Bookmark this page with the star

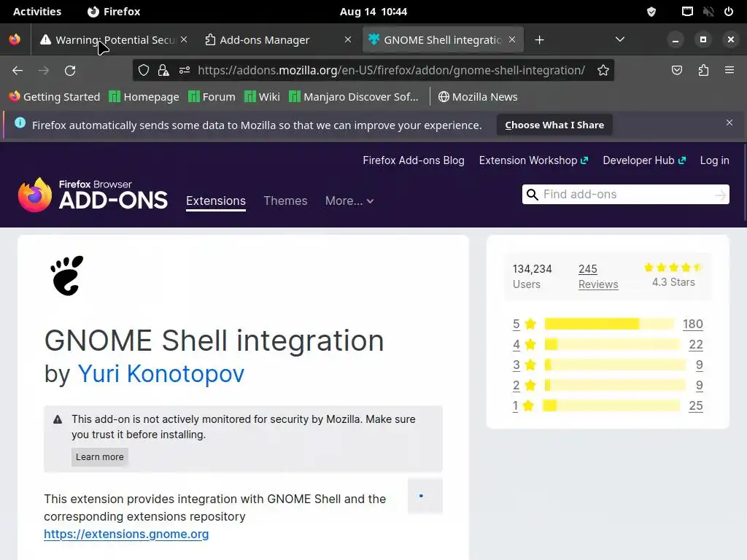pyautogui.click(x=603, y=71)
